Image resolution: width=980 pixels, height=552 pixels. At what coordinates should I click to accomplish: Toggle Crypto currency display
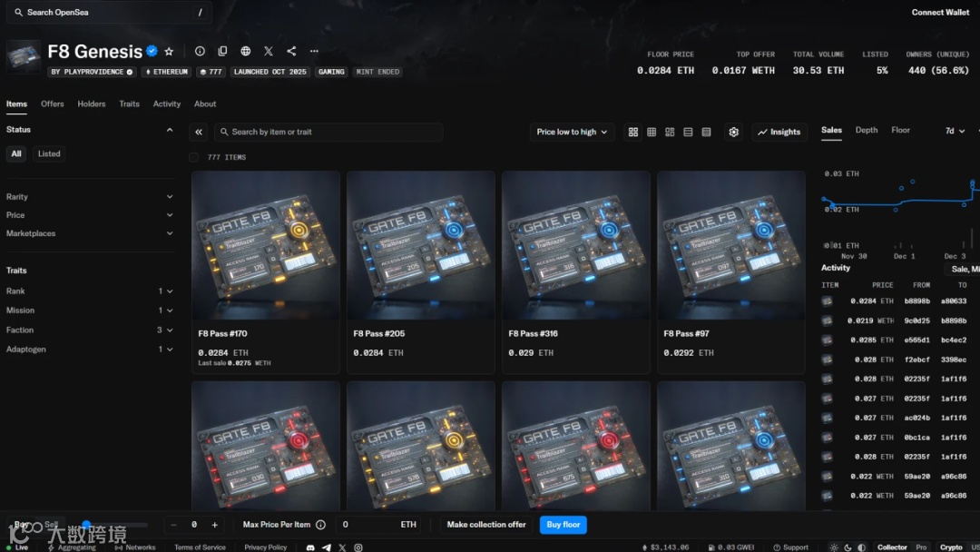click(951, 547)
